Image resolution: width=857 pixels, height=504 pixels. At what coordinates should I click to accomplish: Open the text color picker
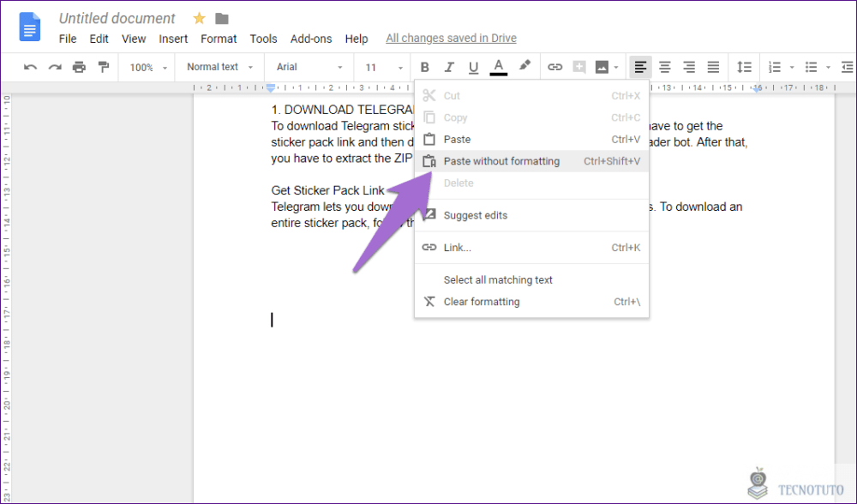coord(498,67)
